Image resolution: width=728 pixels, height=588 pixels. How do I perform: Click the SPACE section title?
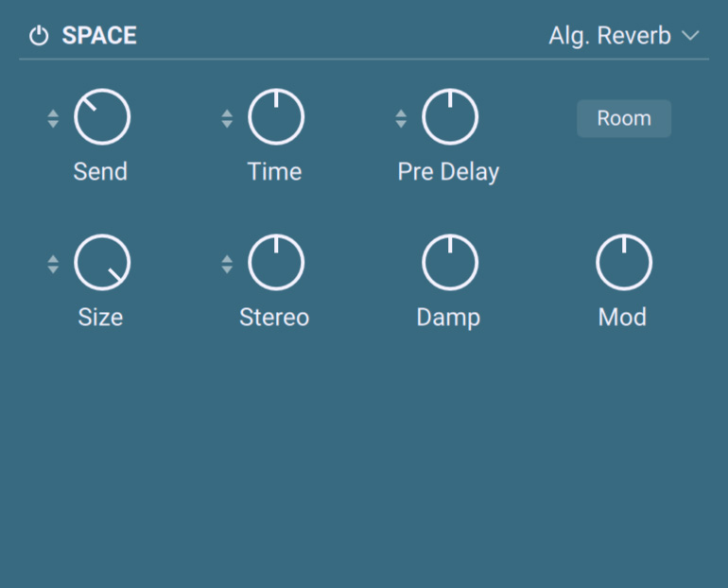click(x=99, y=37)
